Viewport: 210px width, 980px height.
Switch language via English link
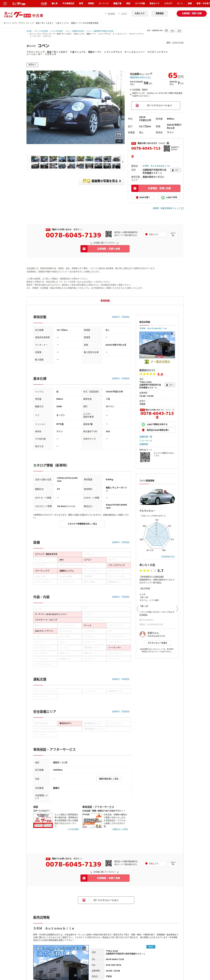point(111,13)
